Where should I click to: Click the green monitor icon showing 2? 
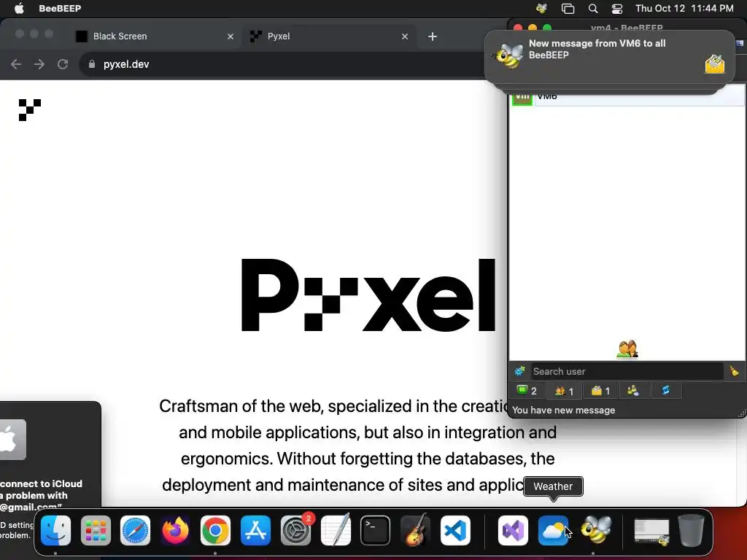pos(527,391)
